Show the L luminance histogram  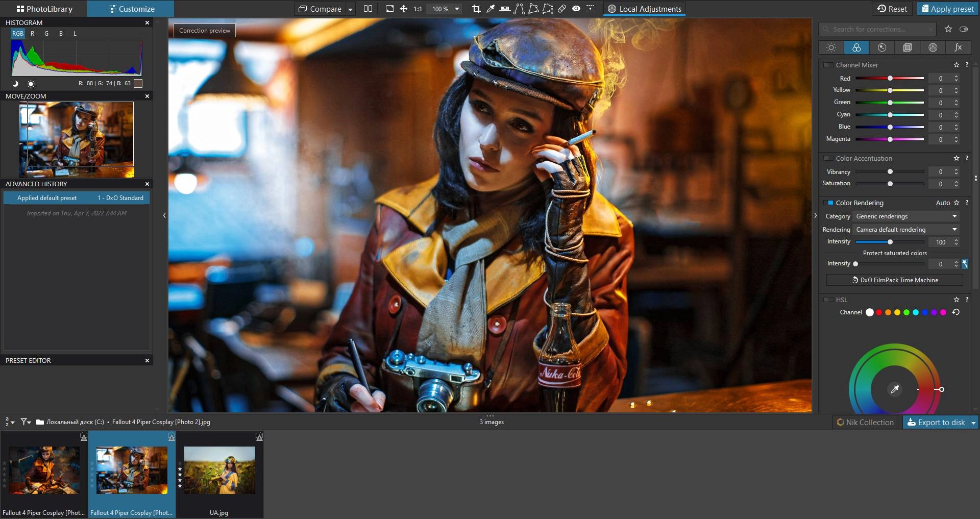tap(75, 33)
